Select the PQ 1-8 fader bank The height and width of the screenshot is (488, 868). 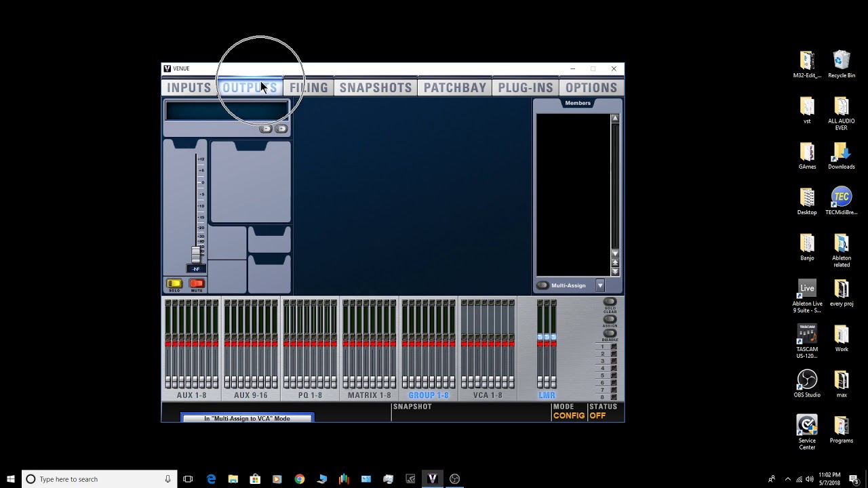tap(310, 395)
